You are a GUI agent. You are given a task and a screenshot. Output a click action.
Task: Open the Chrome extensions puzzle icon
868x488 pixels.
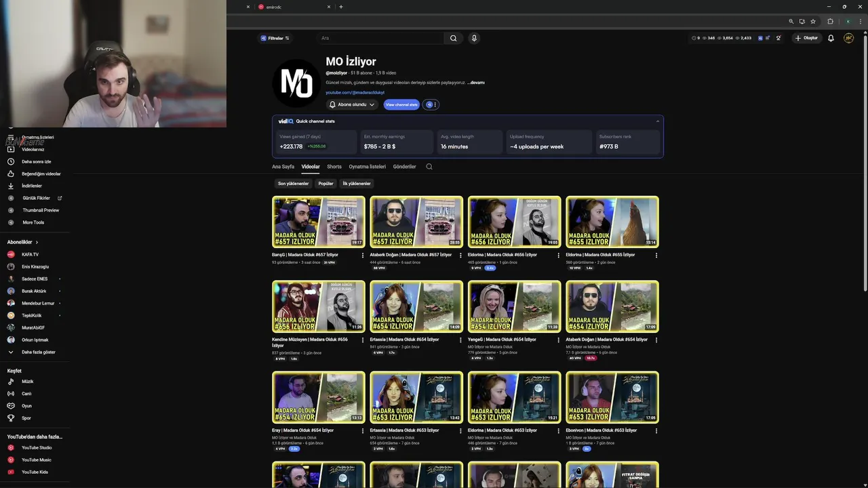pos(830,22)
